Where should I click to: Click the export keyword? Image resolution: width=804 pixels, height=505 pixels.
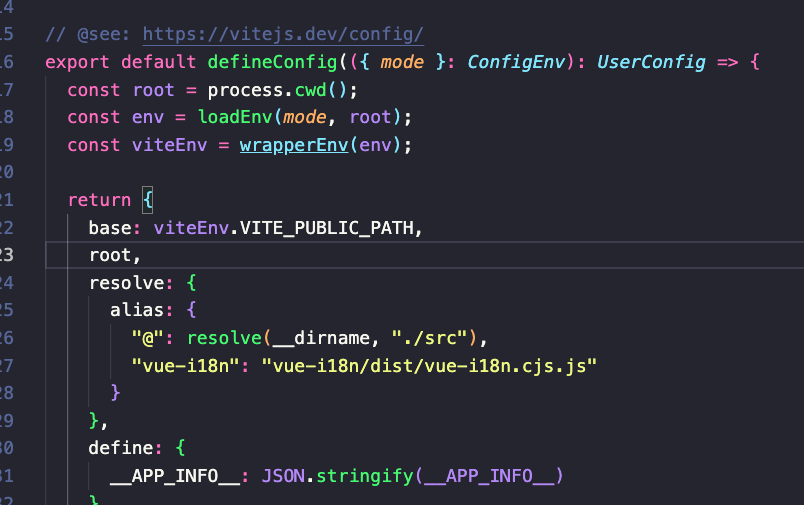point(78,62)
